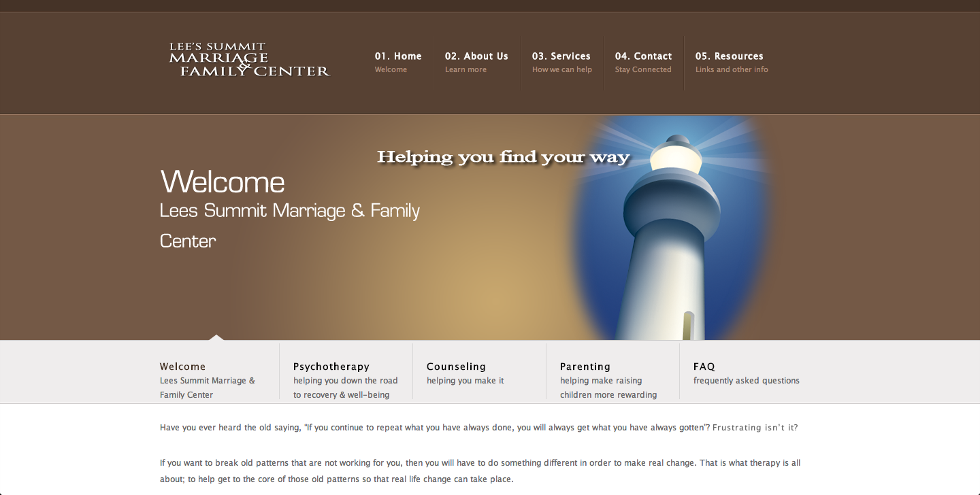
Task: Click 'helping make raising children more rewarding' text
Action: pyautogui.click(x=608, y=388)
